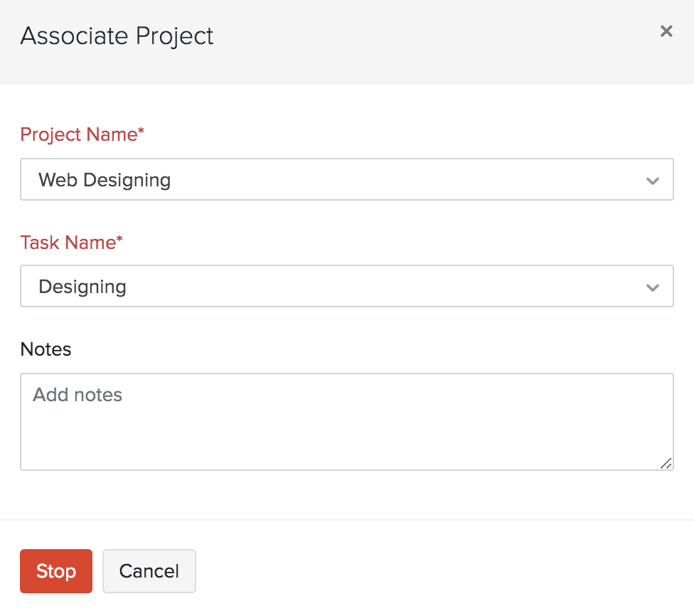Click the close X icon

point(666,31)
